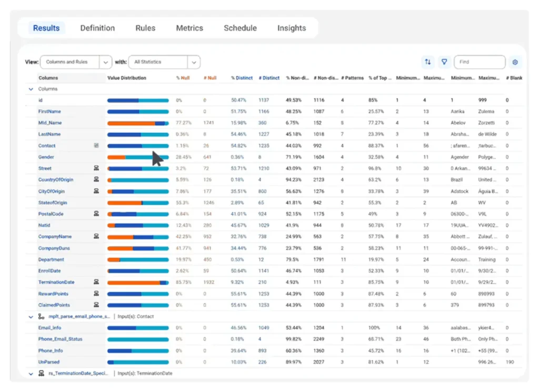
Task: Click the sort toolbar icon
Action: 428,62
